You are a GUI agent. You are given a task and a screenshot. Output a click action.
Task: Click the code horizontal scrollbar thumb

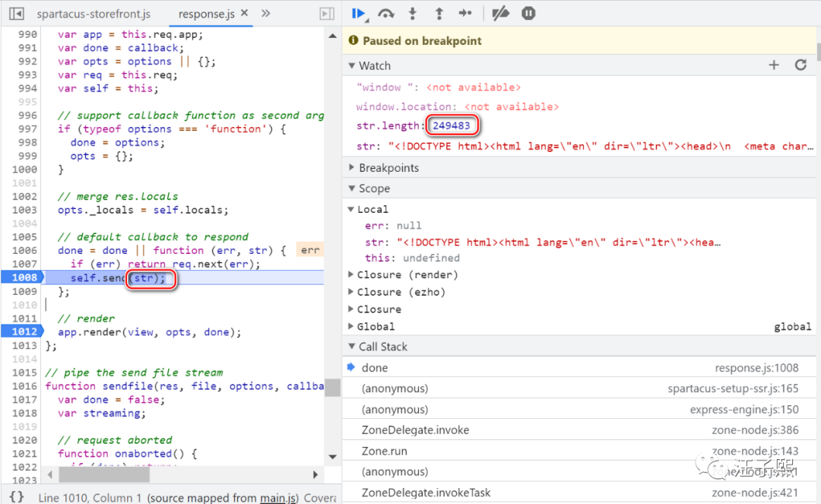click(104, 474)
